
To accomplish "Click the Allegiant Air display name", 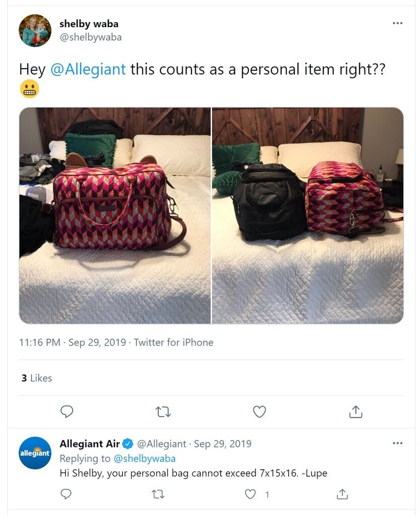I will tap(90, 443).
